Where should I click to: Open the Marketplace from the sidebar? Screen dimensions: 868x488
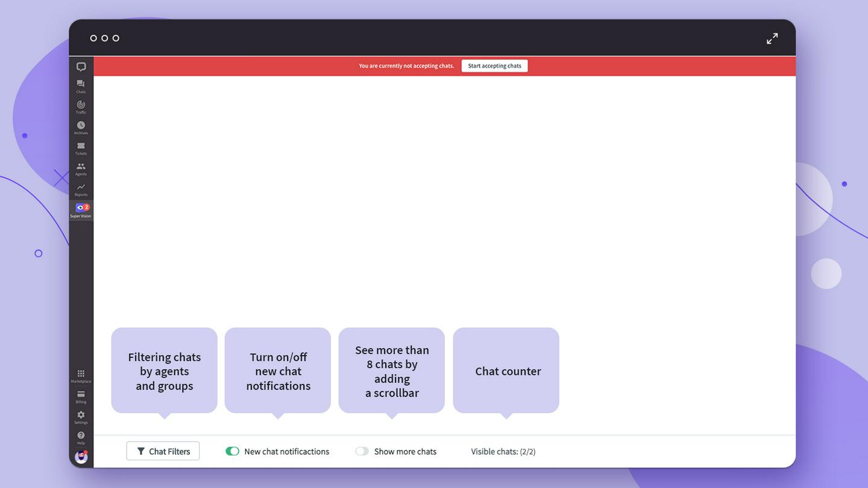[x=81, y=376]
